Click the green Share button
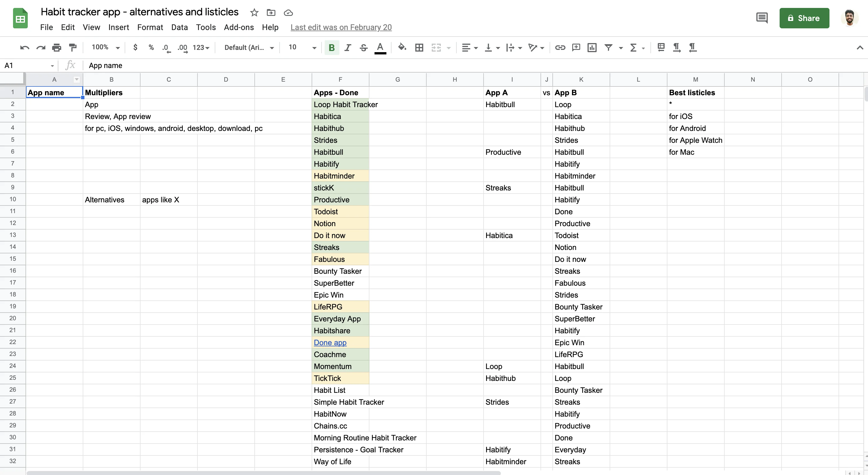This screenshot has height=475, width=868. point(804,18)
